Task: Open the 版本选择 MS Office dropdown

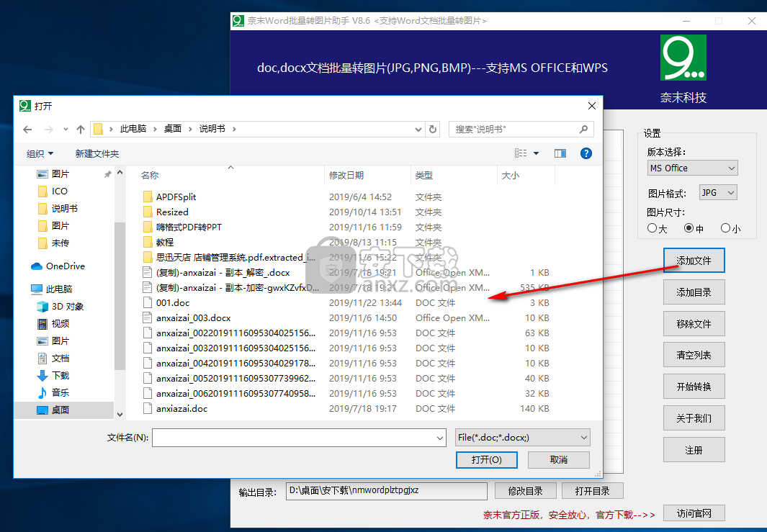Action: click(x=692, y=168)
